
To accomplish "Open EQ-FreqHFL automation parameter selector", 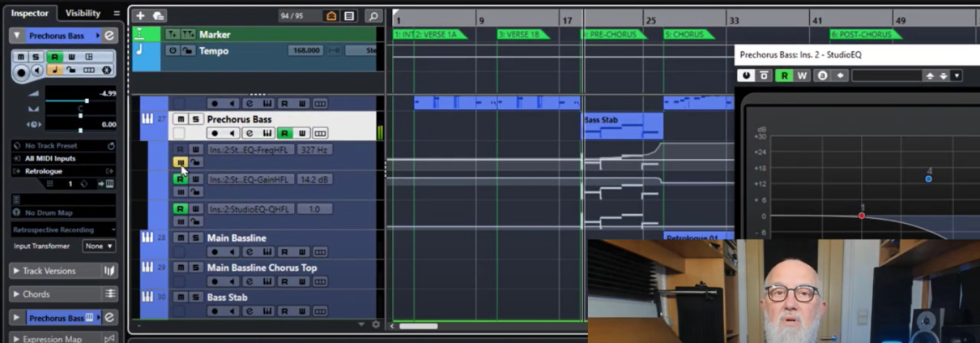I will tap(250, 150).
